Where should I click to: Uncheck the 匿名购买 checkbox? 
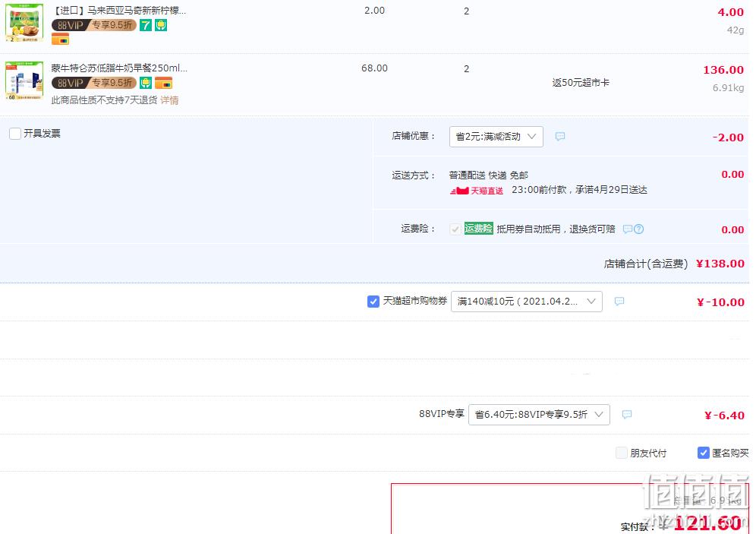704,453
